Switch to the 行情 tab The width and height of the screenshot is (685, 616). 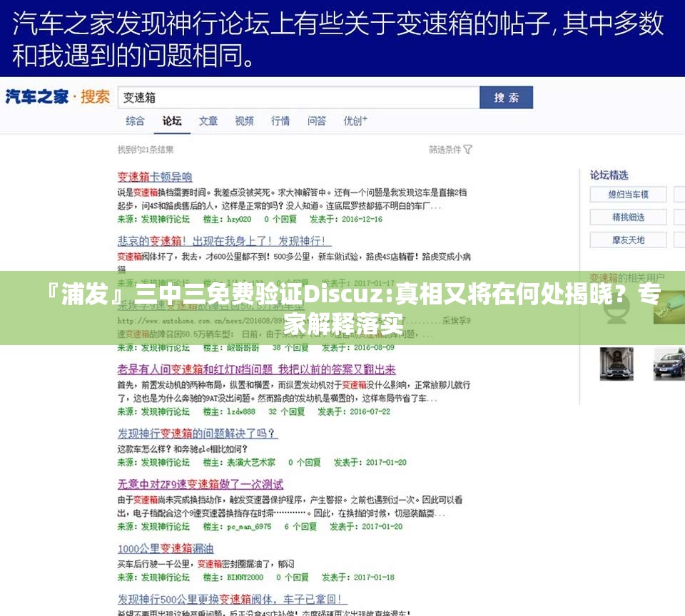click(280, 121)
